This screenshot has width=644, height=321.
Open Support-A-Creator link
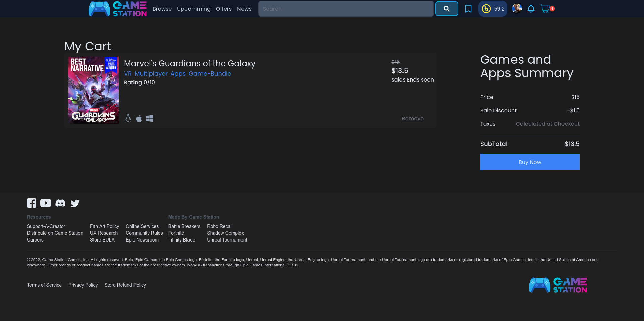pyautogui.click(x=46, y=226)
